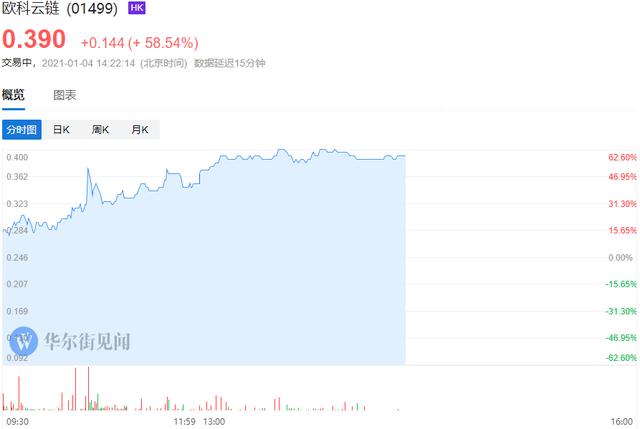Click the 16:00 time axis marker
Image resolution: width=640 pixels, height=429 pixels.
622,422
